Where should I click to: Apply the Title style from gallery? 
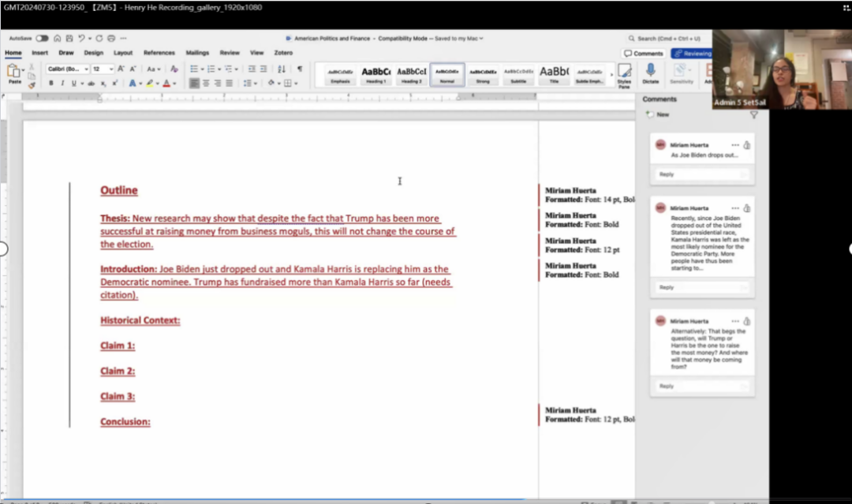pos(554,75)
